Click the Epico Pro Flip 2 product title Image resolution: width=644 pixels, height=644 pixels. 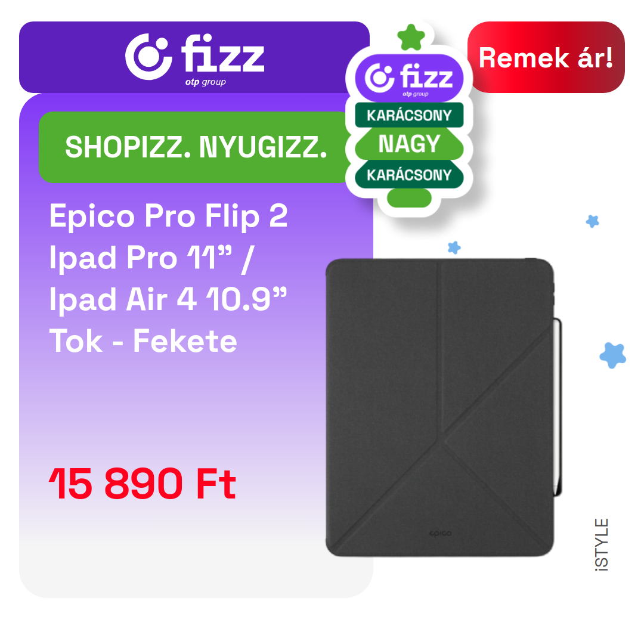point(168,216)
